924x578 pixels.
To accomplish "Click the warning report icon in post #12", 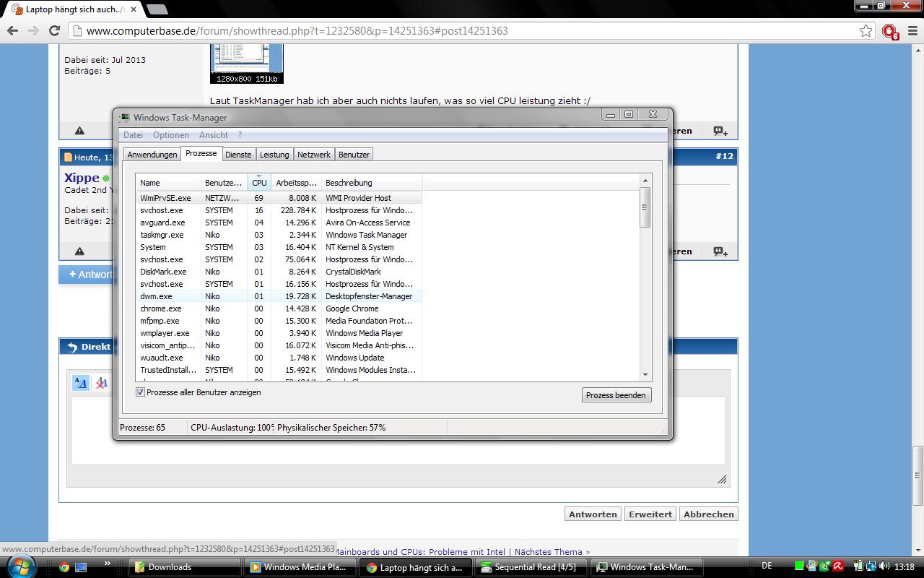I will (79, 251).
